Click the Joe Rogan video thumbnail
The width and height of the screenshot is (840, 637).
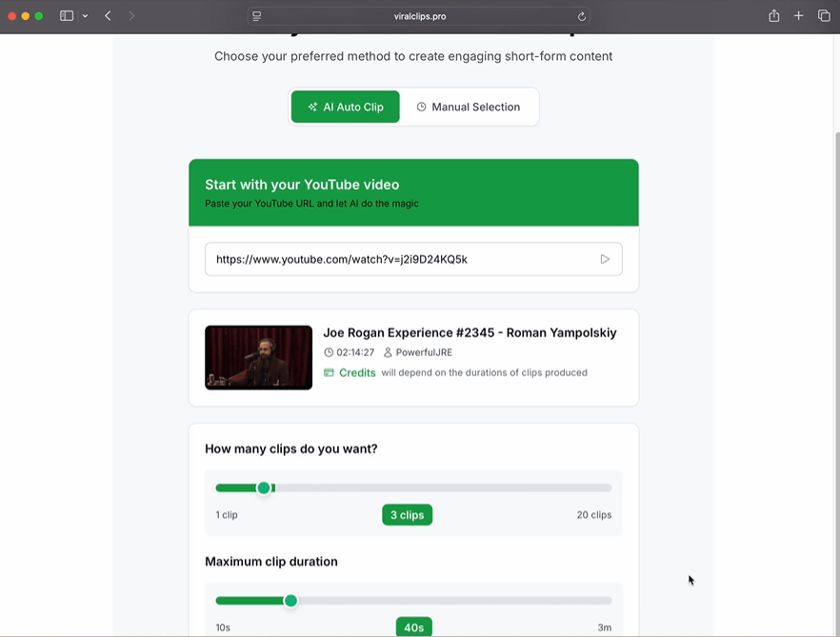click(258, 358)
